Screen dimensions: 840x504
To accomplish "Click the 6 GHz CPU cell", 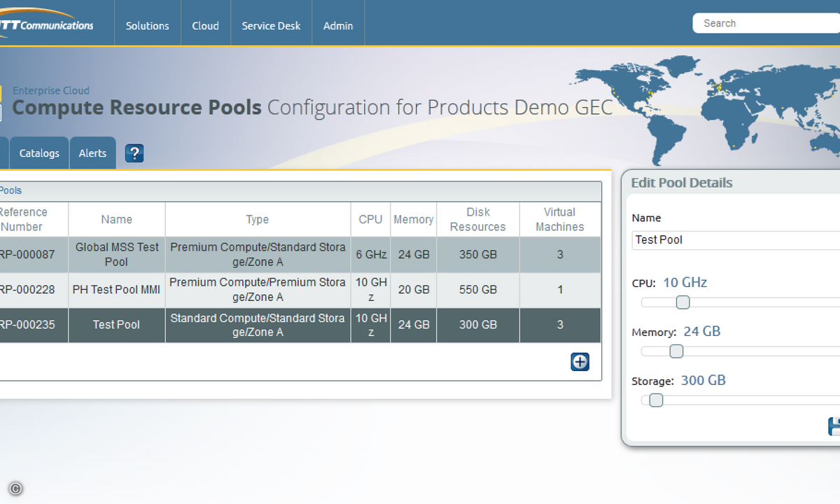I will tap(370, 255).
